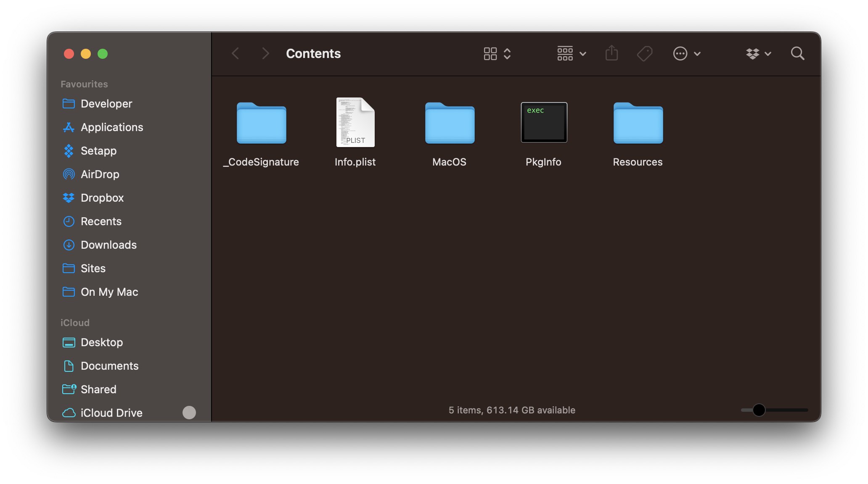Select the iCloud Drive sidebar label
868x484 pixels.
click(111, 413)
